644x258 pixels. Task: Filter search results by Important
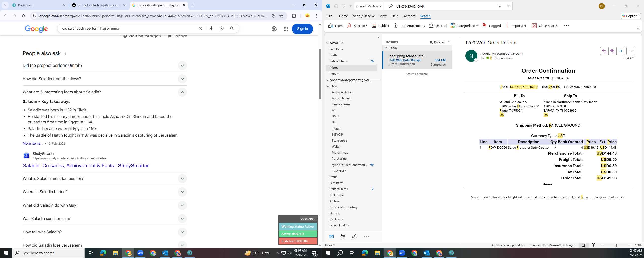tap(515, 26)
